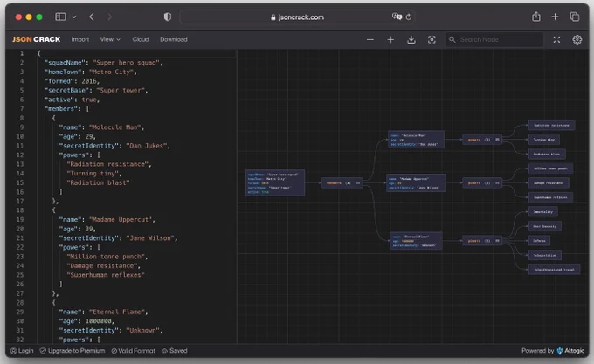Image resolution: width=594 pixels, height=364 pixels.
Task: Click the Damage resistance graph node
Action: pyautogui.click(x=549, y=183)
